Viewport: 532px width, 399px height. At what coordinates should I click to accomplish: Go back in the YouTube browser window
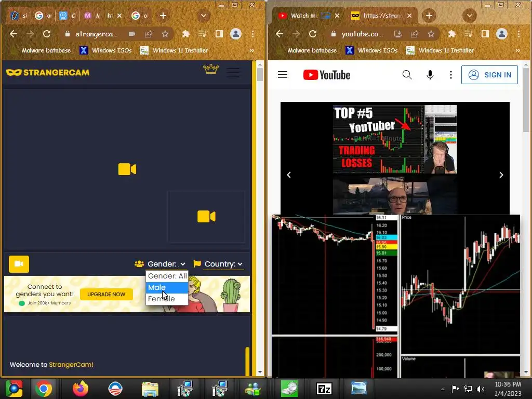(x=280, y=34)
